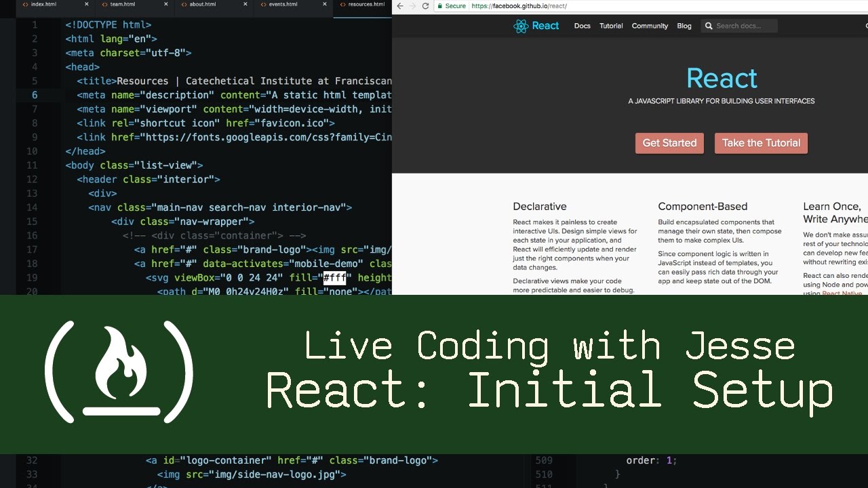Go to the Community page link
The height and width of the screenshot is (488, 868).
point(650,26)
